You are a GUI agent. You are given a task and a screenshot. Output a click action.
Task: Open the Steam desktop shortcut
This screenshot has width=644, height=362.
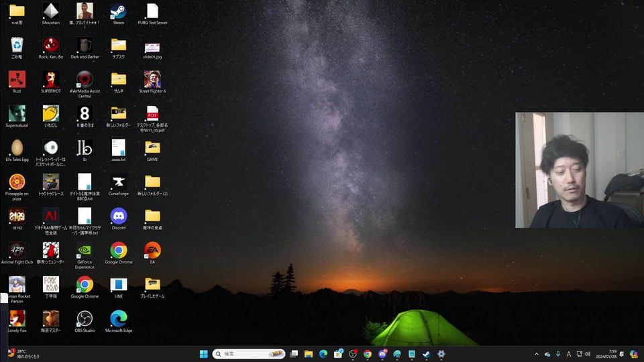[119, 11]
